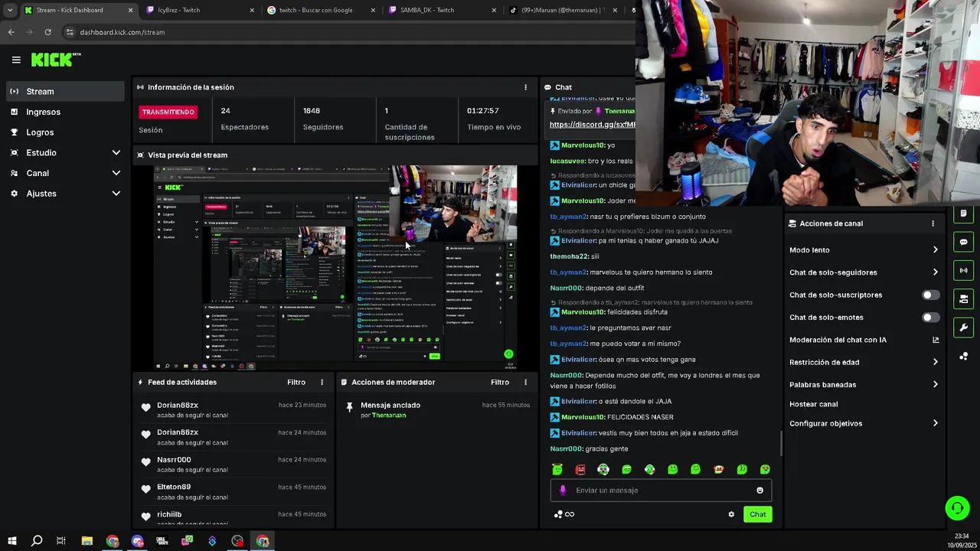
Task: Open the hamburger menu beside KICK logo
Action: pyautogui.click(x=16, y=60)
